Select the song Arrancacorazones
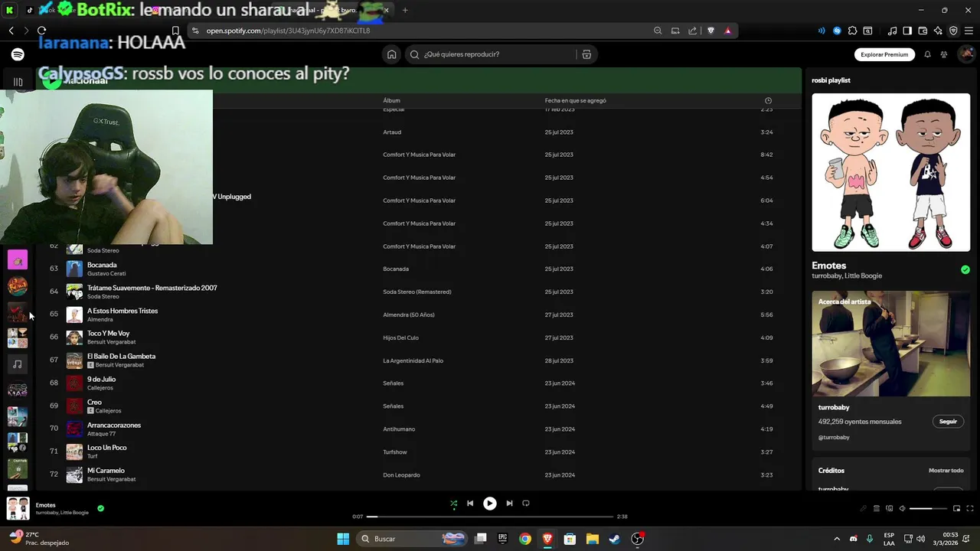Screen dimensions: 980x551 click(114, 425)
